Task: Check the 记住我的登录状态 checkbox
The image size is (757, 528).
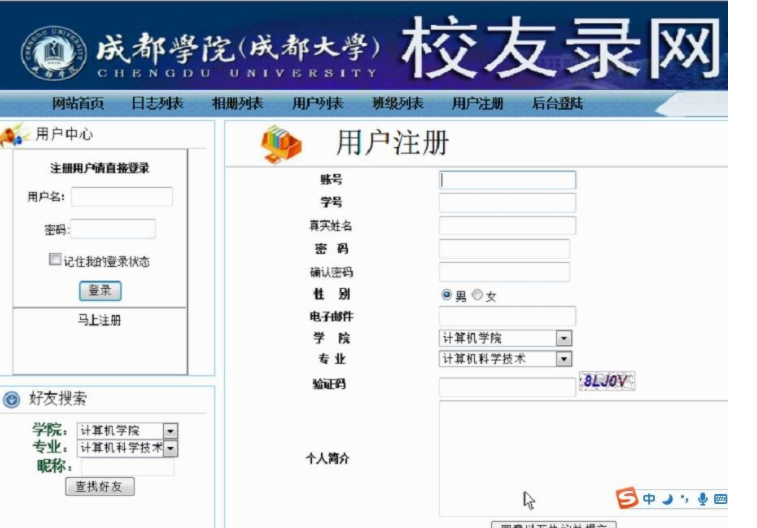Action: point(55,259)
